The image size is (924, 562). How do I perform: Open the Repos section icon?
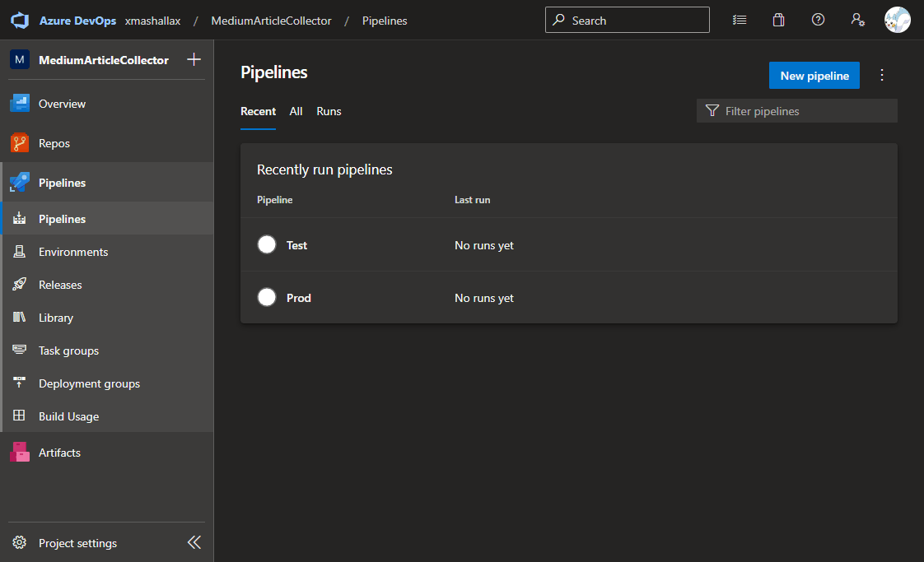(x=18, y=142)
